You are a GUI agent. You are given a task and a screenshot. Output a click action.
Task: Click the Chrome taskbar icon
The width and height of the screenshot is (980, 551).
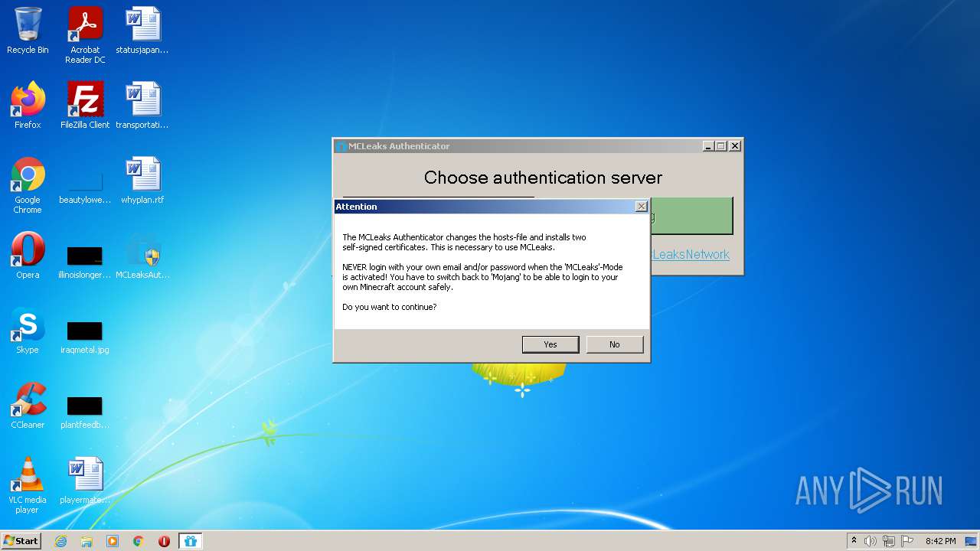[x=139, y=541]
